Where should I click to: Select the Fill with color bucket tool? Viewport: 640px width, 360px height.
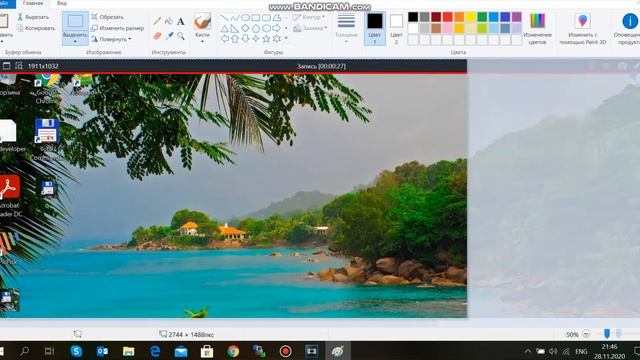pyautogui.click(x=169, y=21)
